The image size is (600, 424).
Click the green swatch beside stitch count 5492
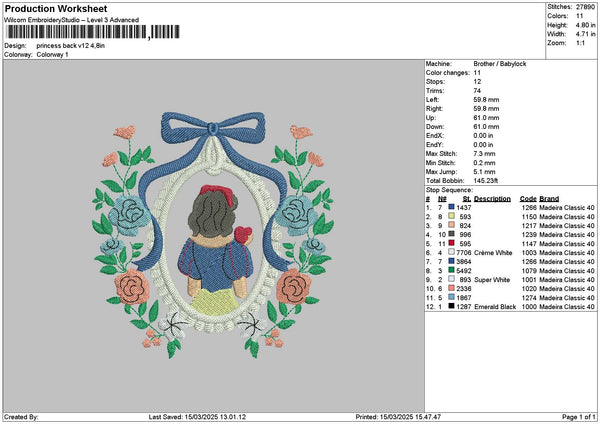[452, 270]
